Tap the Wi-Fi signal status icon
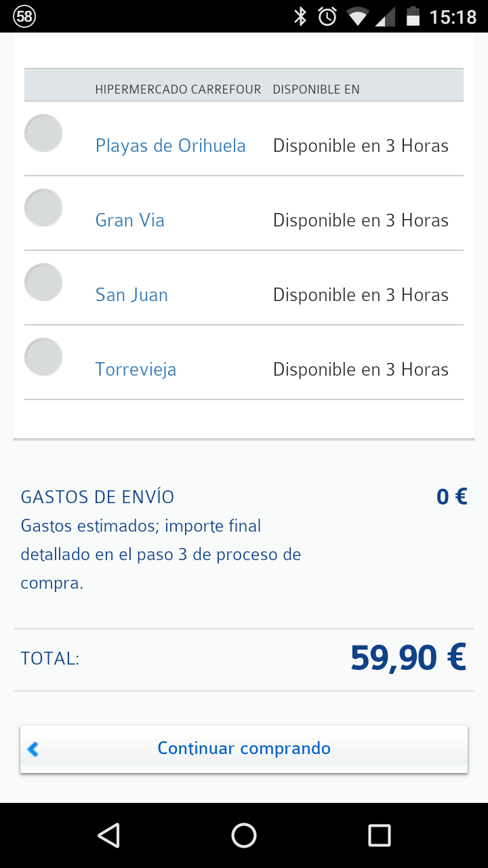This screenshot has height=868, width=488. 357,16
